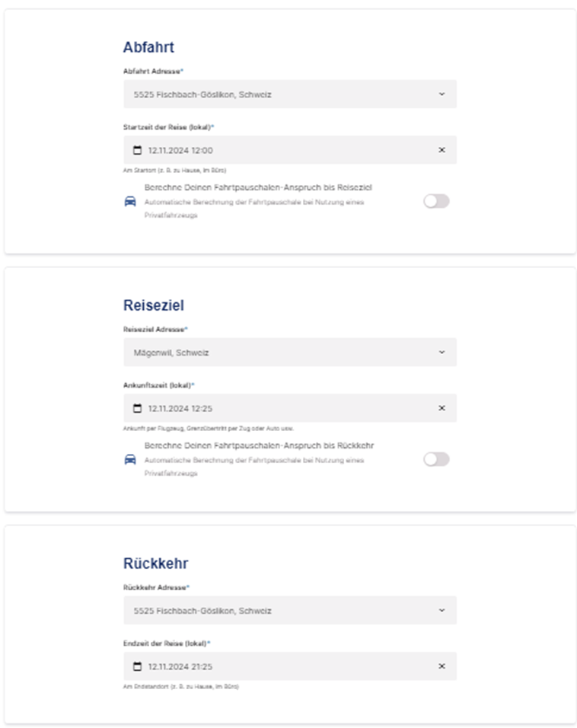
Task: Click car icon in Abfahrt section
Action: 130,202
